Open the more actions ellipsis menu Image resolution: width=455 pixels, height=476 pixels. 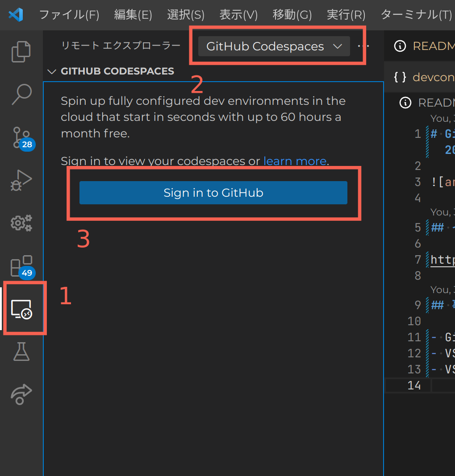click(363, 46)
